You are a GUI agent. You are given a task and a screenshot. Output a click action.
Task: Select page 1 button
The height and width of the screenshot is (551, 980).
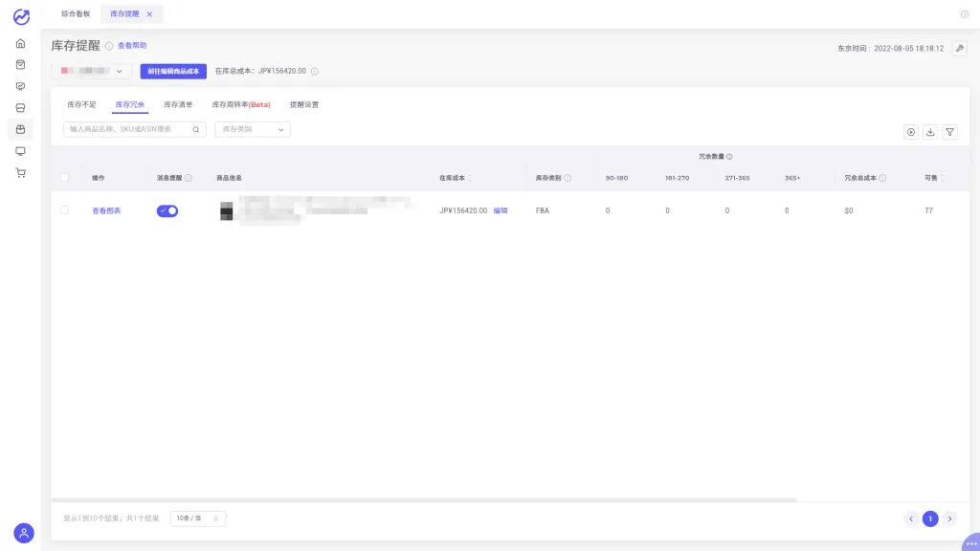pos(930,518)
